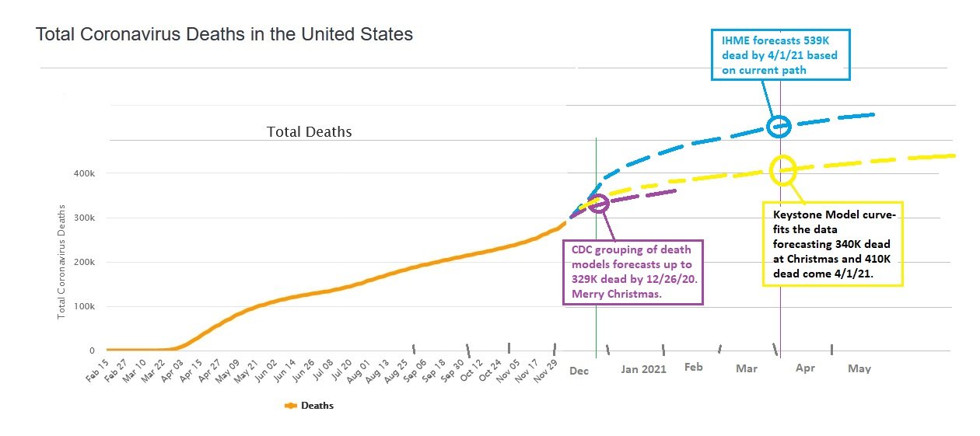Click the "Jan 2021" x-axis label
The height and width of the screenshot is (436, 980).
click(x=643, y=369)
